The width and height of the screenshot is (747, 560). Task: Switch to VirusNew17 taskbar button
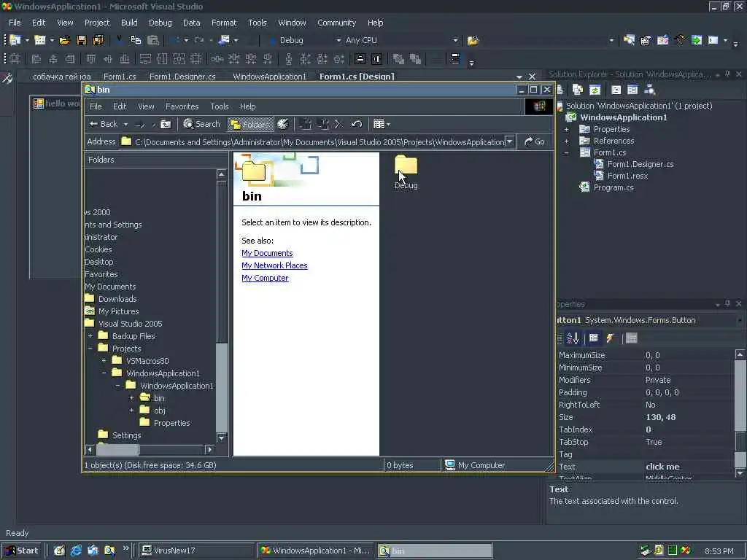(x=196, y=551)
